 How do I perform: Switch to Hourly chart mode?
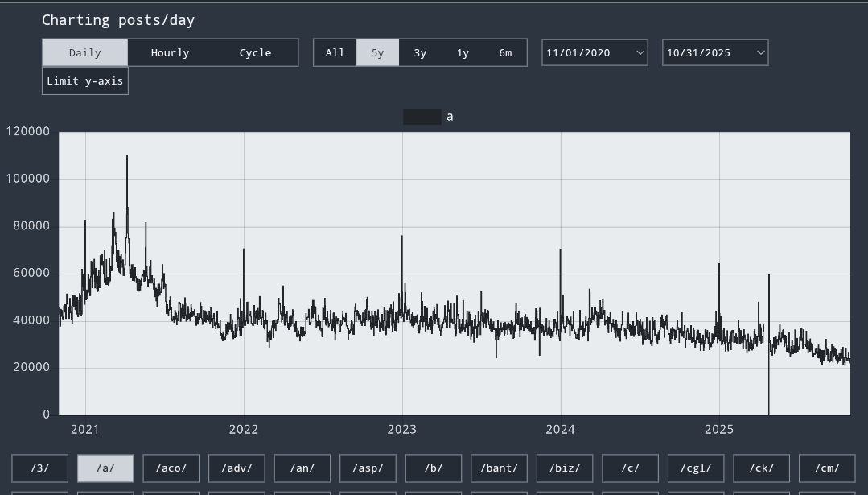[170, 52]
